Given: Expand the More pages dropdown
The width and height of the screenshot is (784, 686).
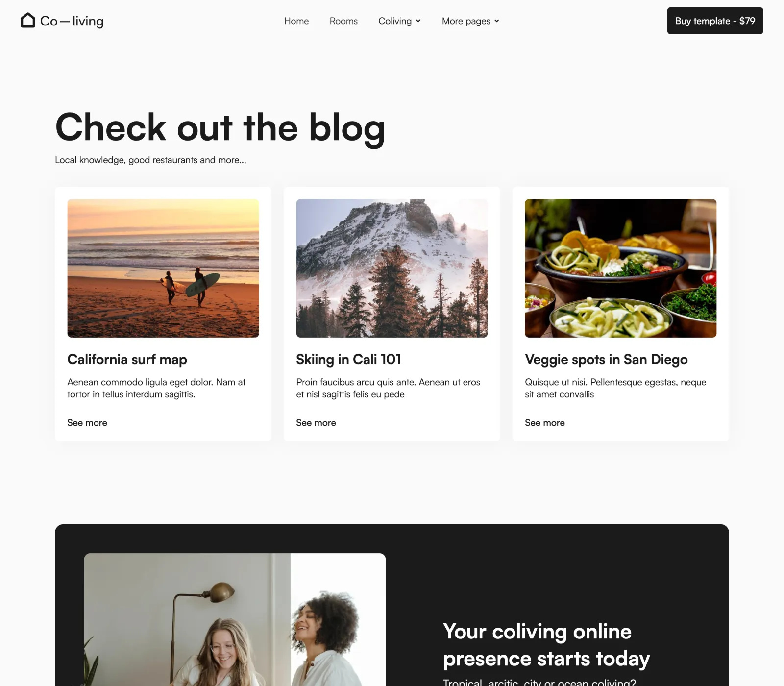Looking at the screenshot, I should coord(470,21).
